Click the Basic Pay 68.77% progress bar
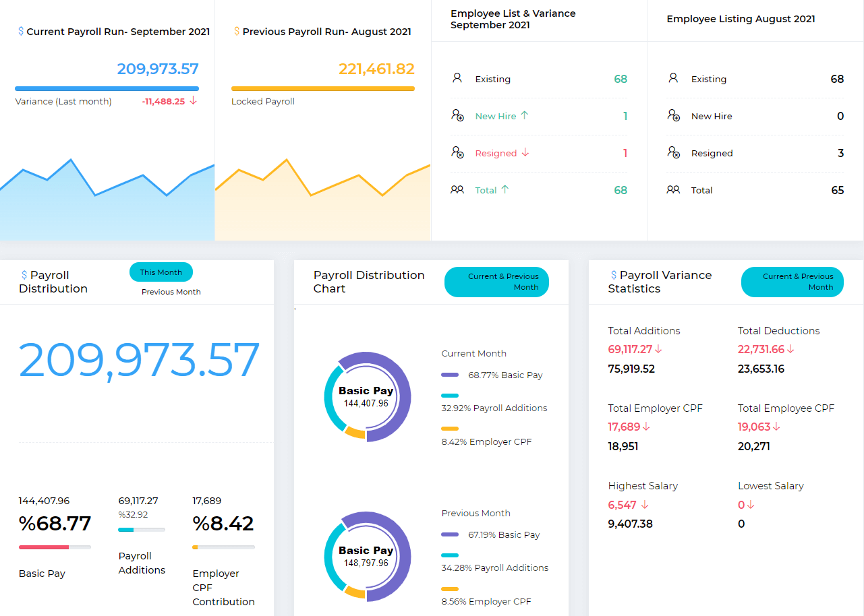 [x=55, y=547]
